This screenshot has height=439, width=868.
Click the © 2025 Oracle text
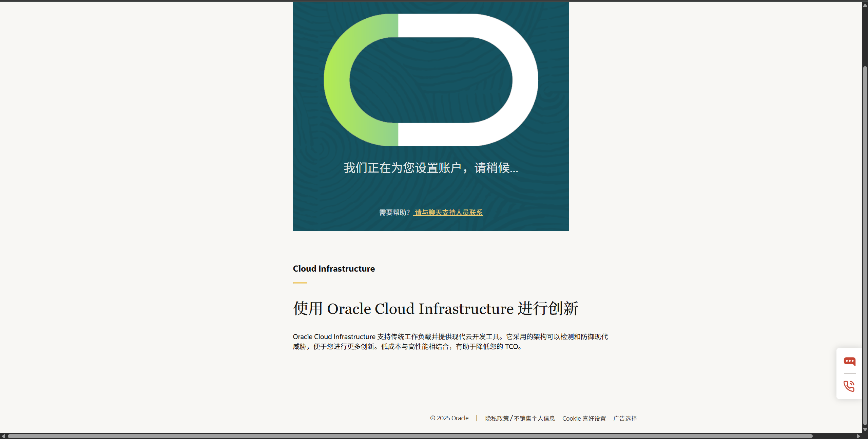pyautogui.click(x=449, y=418)
